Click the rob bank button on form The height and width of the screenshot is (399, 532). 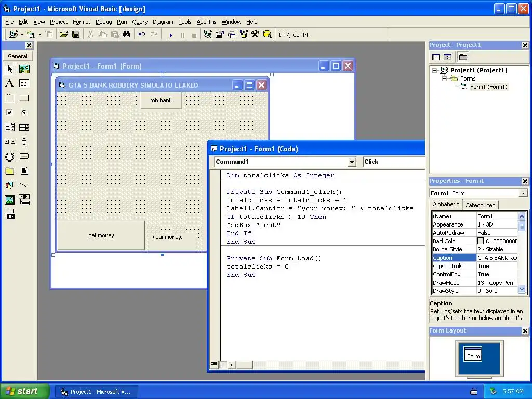(x=161, y=100)
